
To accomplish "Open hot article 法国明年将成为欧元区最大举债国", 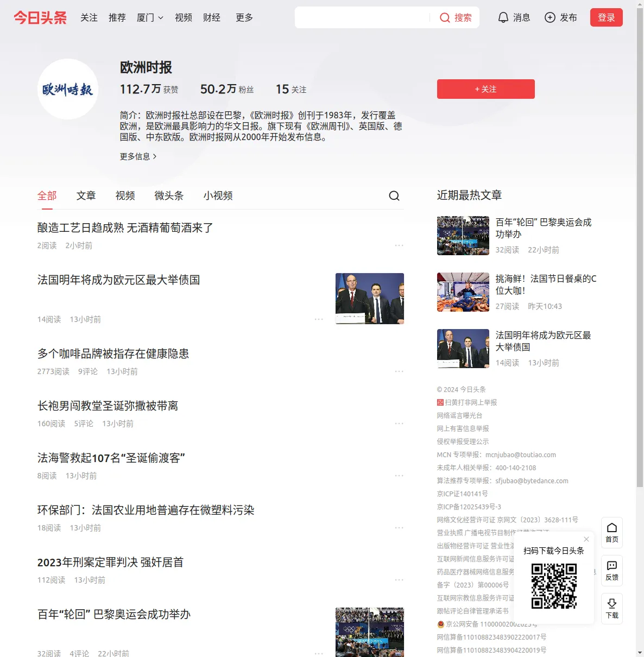I will pyautogui.click(x=543, y=341).
